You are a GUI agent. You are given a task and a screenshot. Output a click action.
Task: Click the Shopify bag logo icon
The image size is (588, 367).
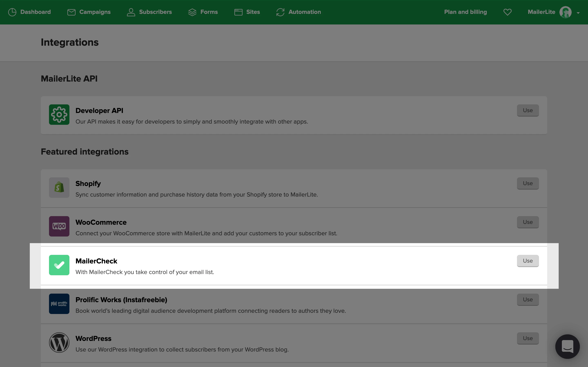[59, 187]
